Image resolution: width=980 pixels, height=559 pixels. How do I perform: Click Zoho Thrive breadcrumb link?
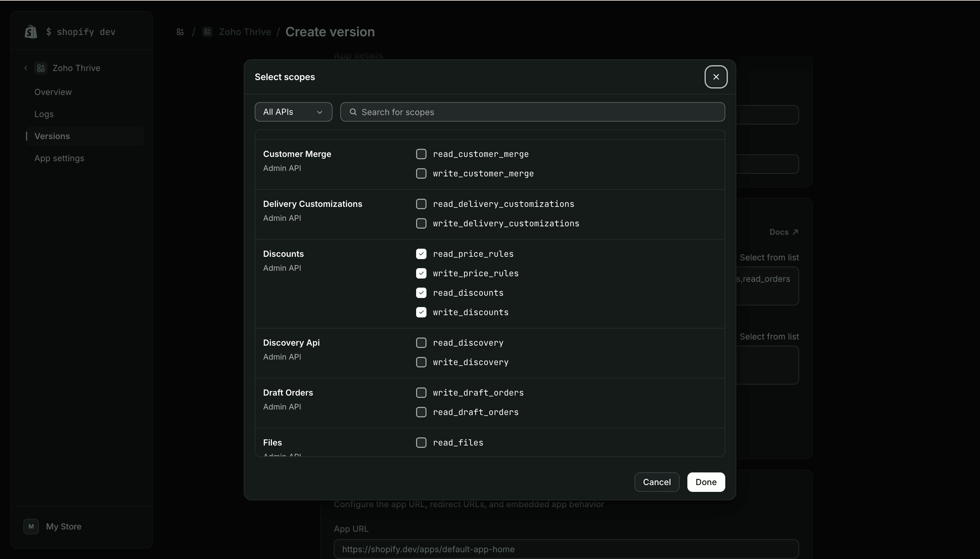point(245,32)
